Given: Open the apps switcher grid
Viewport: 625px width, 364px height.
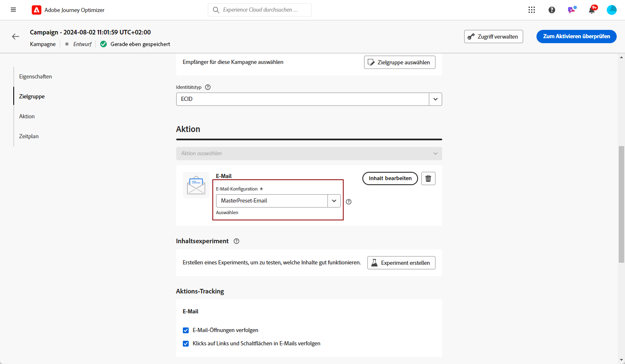Looking at the screenshot, I should (x=531, y=10).
